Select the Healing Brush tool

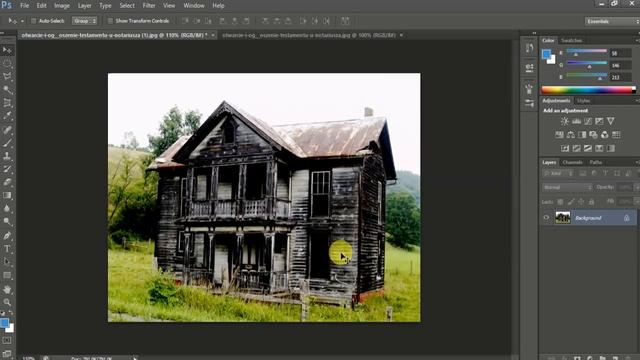7,130
